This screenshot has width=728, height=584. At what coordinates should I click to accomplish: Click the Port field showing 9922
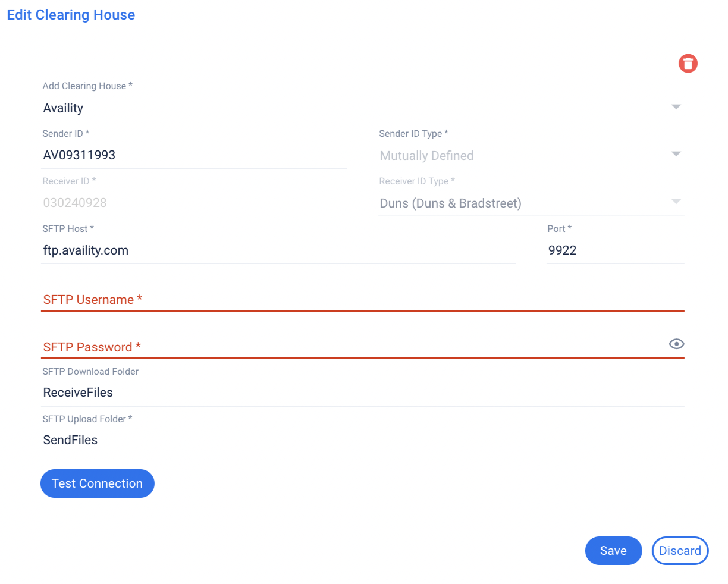pyautogui.click(x=615, y=251)
